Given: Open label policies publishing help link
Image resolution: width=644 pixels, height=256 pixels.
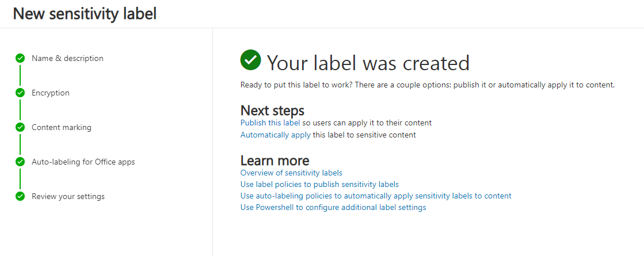Looking at the screenshot, I should 319,184.
